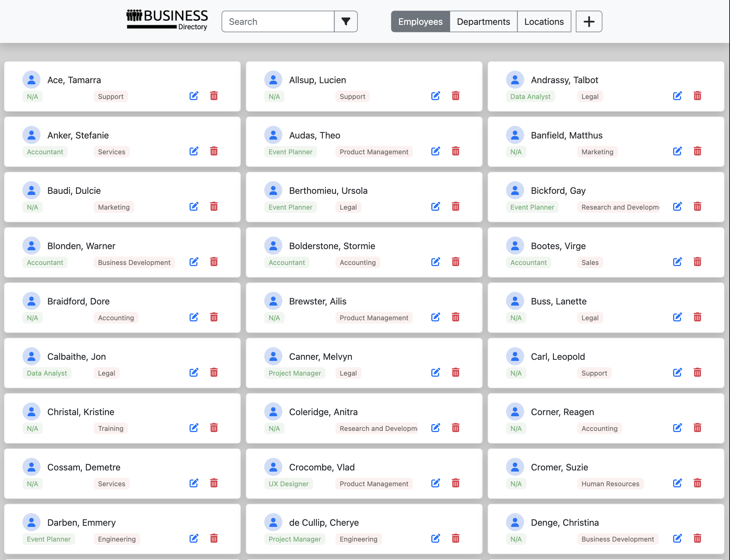Open edit for Bickford, Gay

pos(677,207)
